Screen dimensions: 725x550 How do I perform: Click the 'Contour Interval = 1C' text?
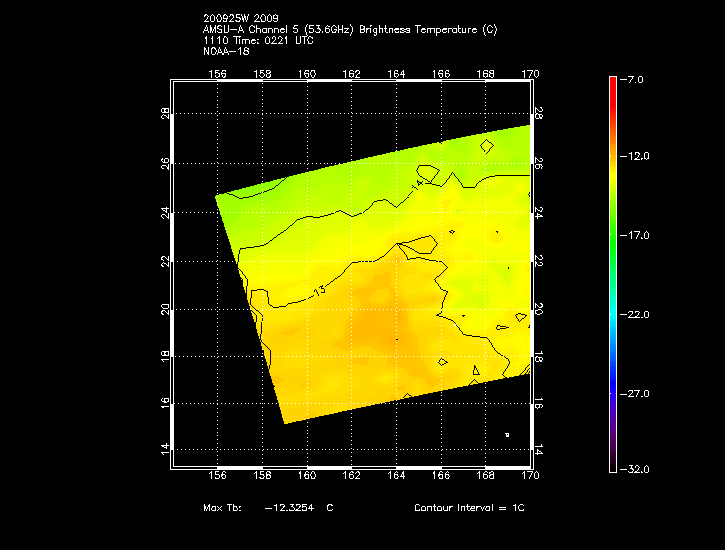click(469, 508)
